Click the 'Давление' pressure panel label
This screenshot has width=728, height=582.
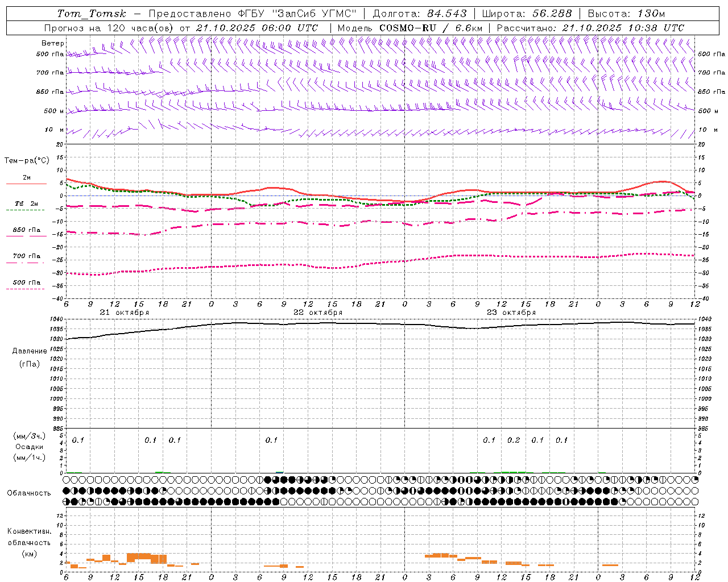tap(30, 351)
